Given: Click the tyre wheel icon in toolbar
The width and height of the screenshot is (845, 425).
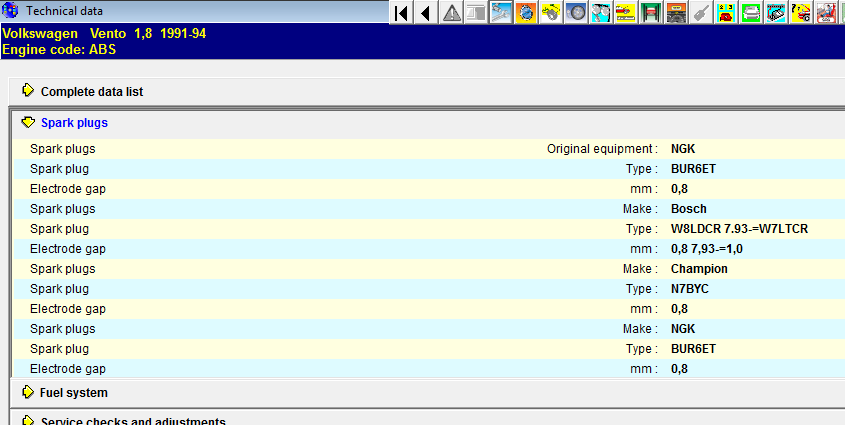Looking at the screenshot, I should click(577, 12).
